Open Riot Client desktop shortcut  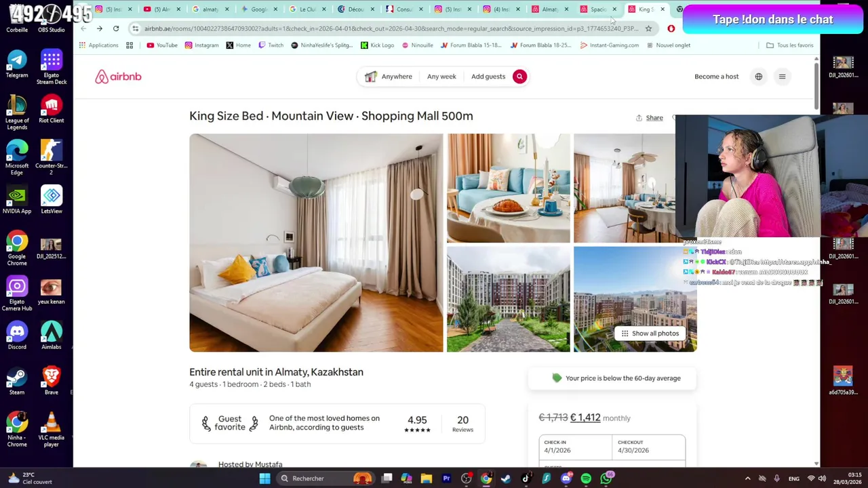point(52,109)
